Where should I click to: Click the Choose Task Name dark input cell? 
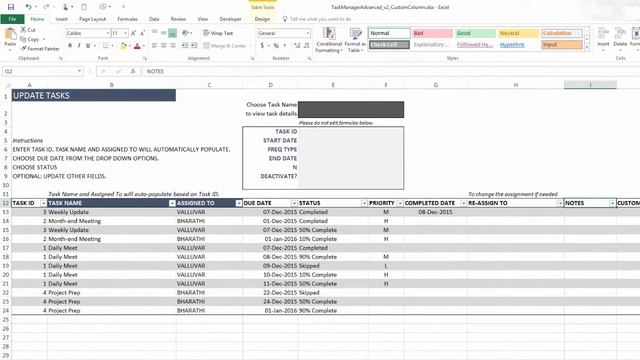(x=351, y=109)
